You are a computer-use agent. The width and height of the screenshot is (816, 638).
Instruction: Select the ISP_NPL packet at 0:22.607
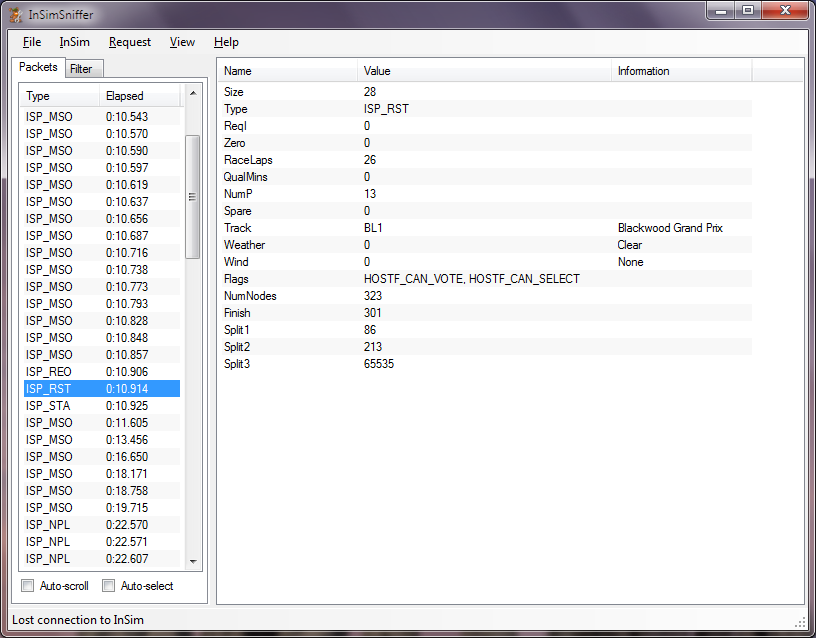coord(102,559)
